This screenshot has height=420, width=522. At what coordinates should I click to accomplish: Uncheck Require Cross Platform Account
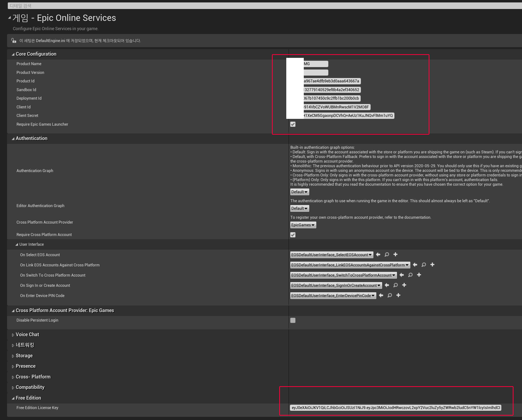(293, 235)
